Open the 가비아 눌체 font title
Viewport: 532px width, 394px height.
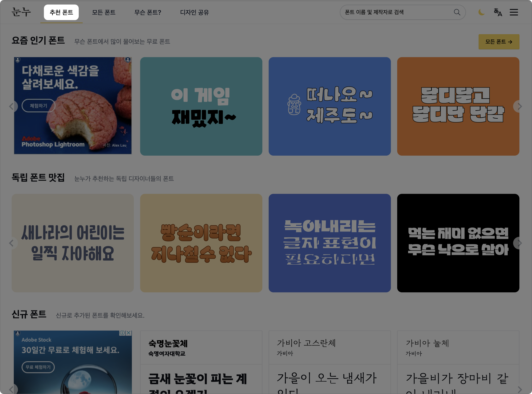point(427,343)
